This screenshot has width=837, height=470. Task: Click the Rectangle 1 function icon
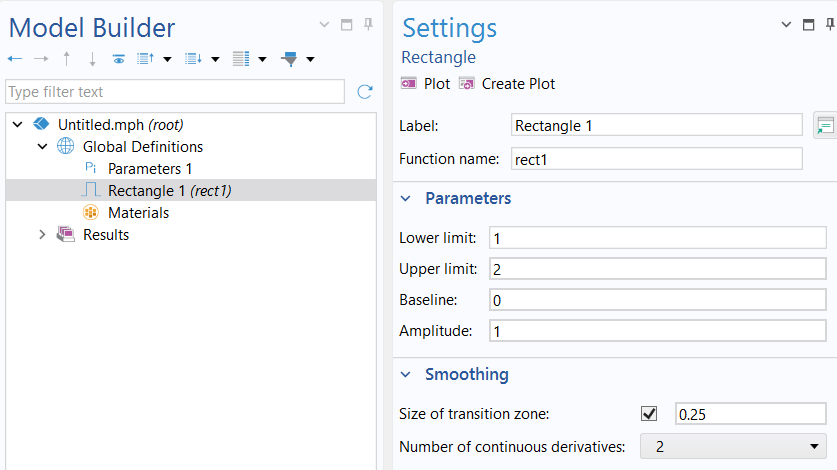pyautogui.click(x=91, y=190)
